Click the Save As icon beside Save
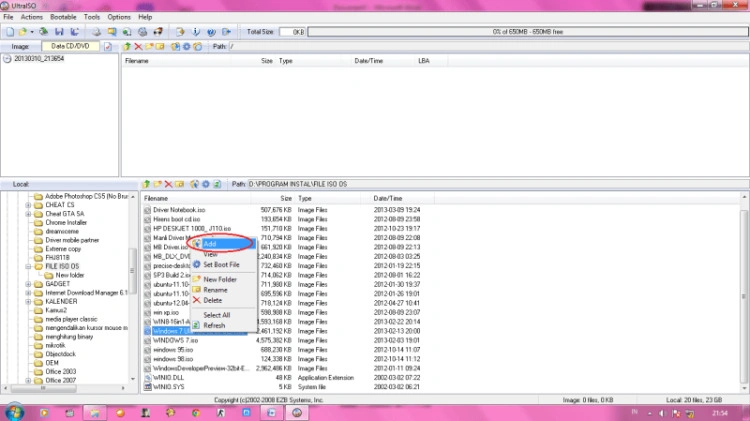The height and width of the screenshot is (421, 750). tap(75, 32)
